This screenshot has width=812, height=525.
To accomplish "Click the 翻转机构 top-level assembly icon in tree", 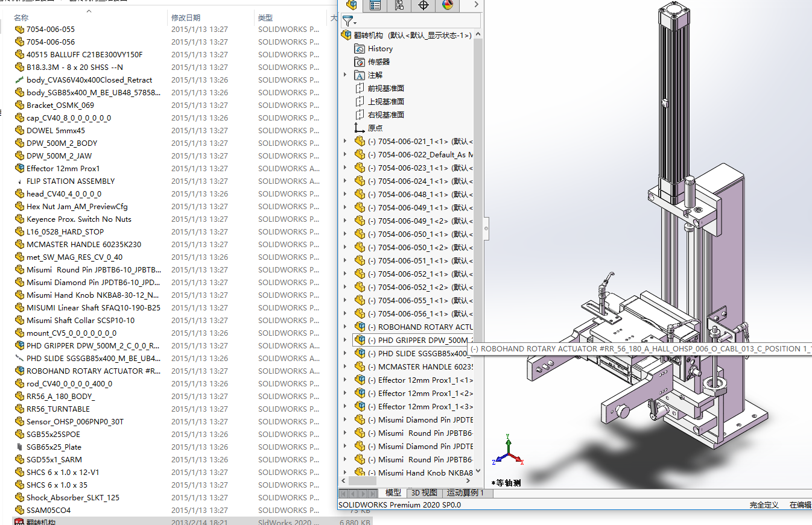I will coord(346,36).
